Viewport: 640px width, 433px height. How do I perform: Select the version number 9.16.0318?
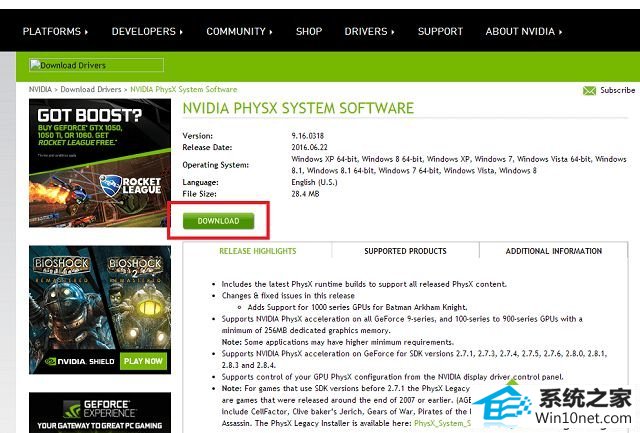[x=308, y=136]
